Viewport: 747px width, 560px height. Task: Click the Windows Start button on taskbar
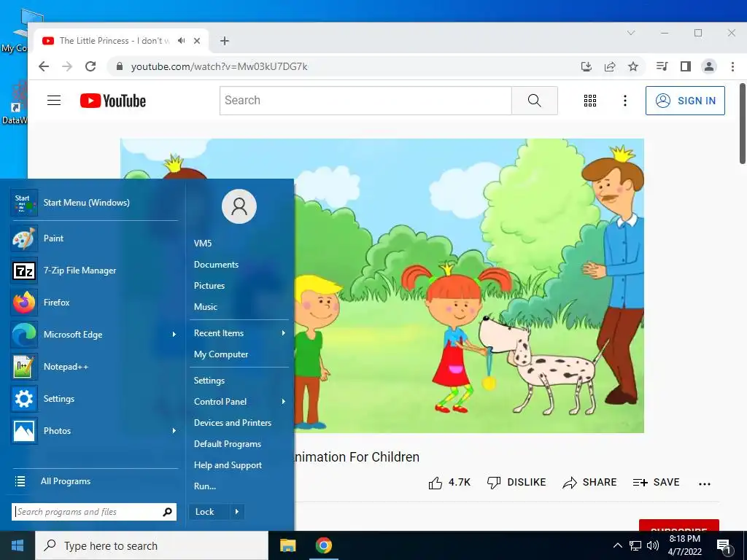click(x=18, y=545)
